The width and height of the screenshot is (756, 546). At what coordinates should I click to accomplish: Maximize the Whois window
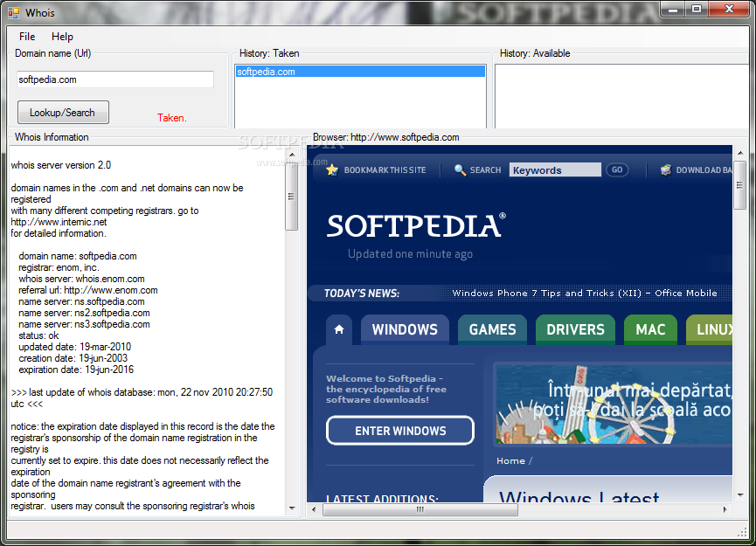pos(697,9)
